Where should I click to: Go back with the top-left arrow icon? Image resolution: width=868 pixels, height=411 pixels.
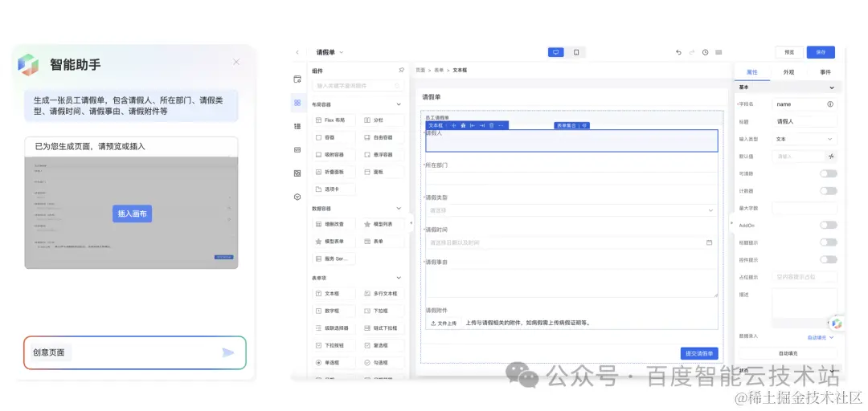pos(297,52)
